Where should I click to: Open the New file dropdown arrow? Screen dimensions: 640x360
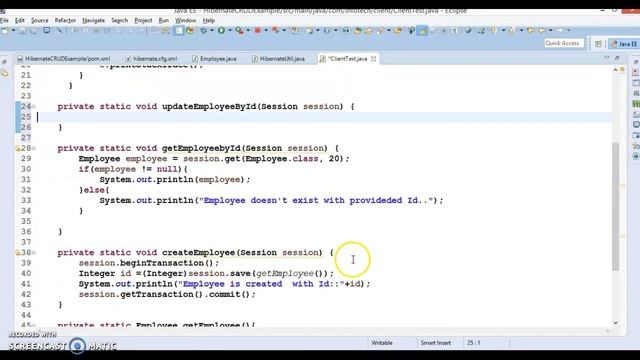[13, 31]
